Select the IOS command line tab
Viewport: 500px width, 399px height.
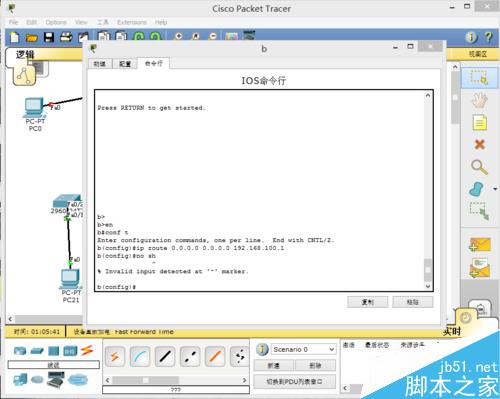pos(154,63)
